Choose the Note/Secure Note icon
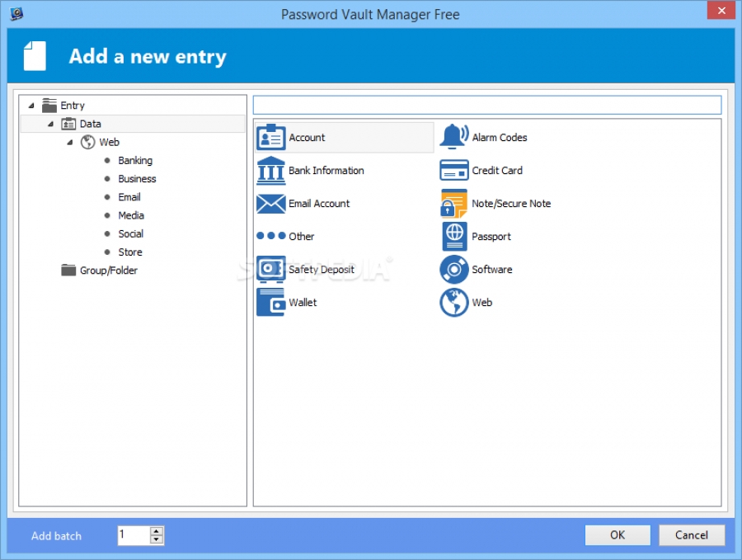The width and height of the screenshot is (742, 560). coord(453,203)
